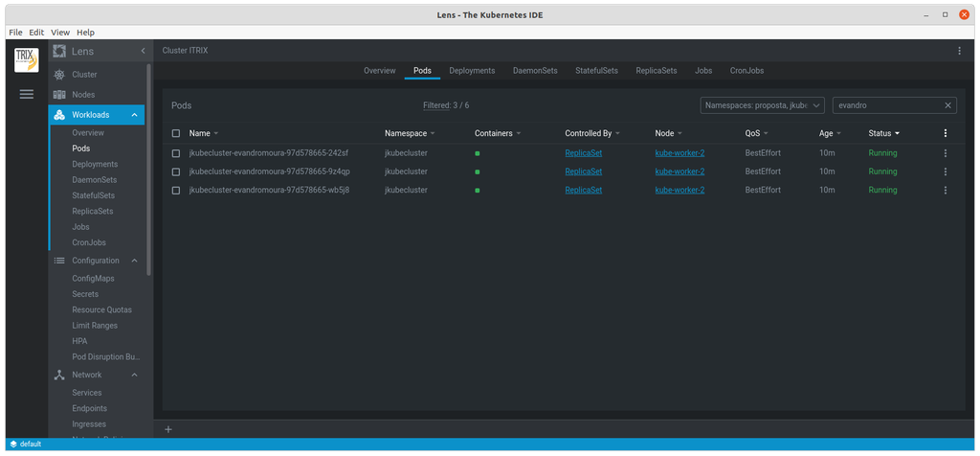The height and width of the screenshot is (456, 980).
Task: Click green container status of pod 242sf
Action: tap(478, 153)
